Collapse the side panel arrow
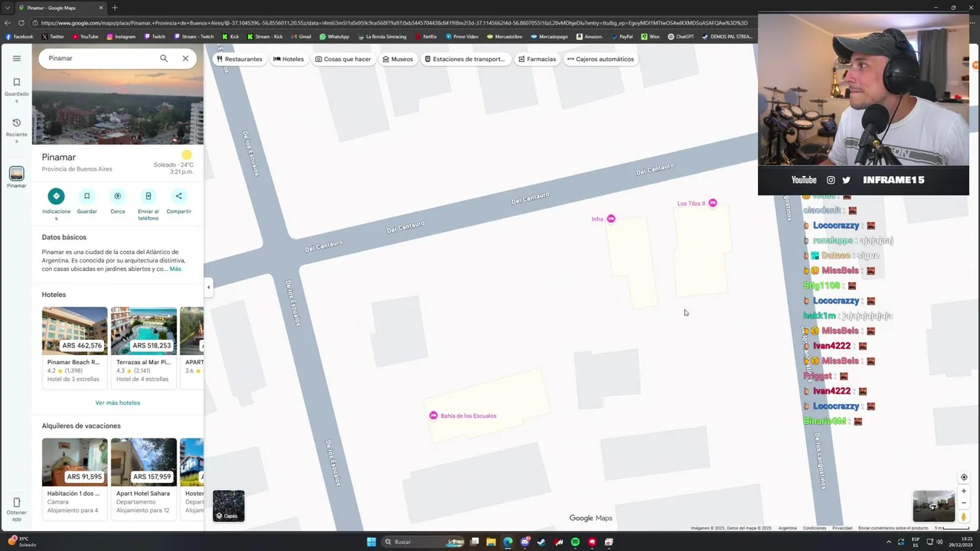Viewport: 980px width, 551px height. click(x=208, y=287)
